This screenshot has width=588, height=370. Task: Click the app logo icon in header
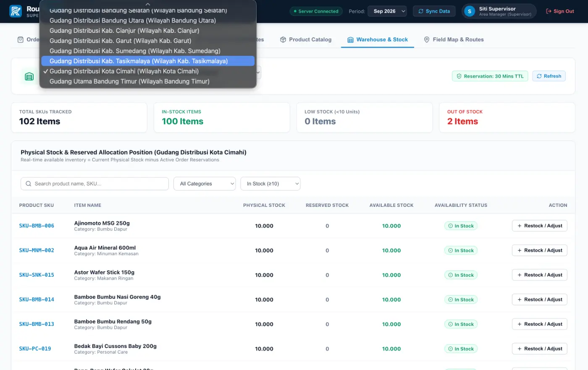coord(16,11)
